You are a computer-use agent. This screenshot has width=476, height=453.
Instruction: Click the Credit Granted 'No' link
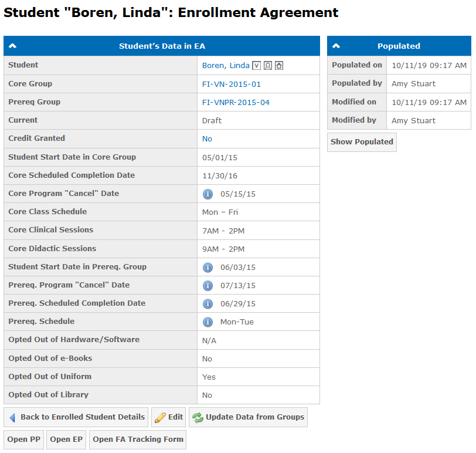pyautogui.click(x=207, y=139)
